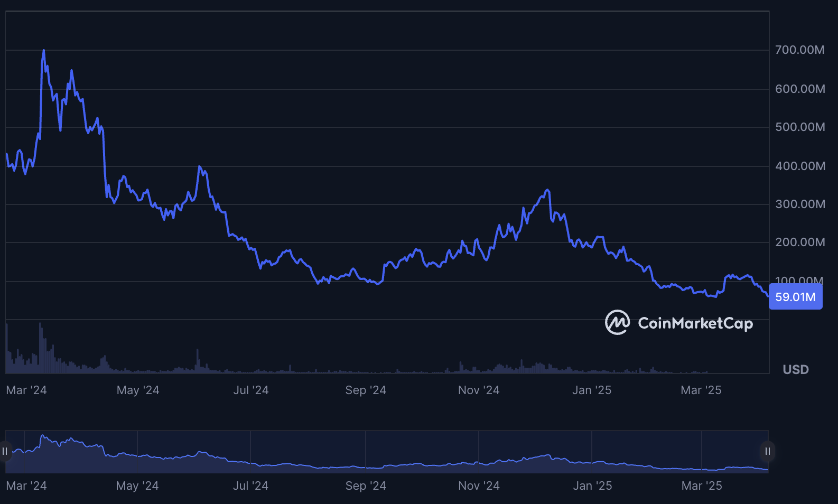The width and height of the screenshot is (838, 504).
Task: Click the right range slider handle
Action: click(768, 451)
